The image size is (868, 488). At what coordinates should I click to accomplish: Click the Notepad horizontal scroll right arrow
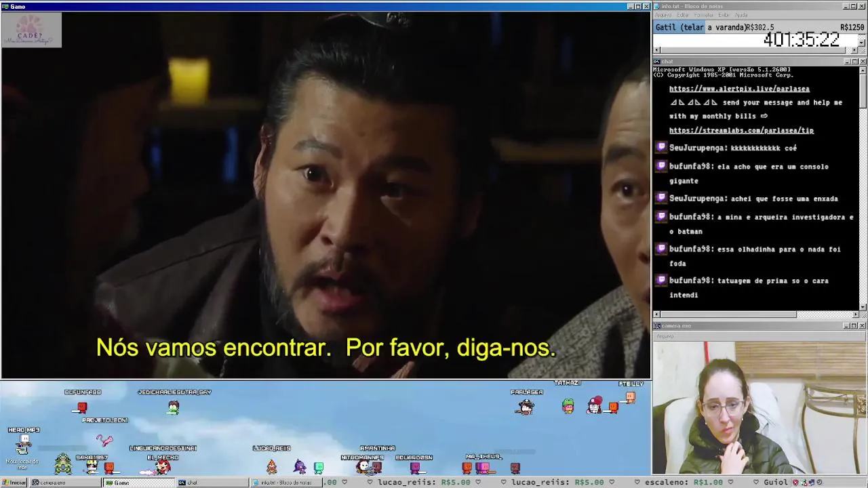855,50
